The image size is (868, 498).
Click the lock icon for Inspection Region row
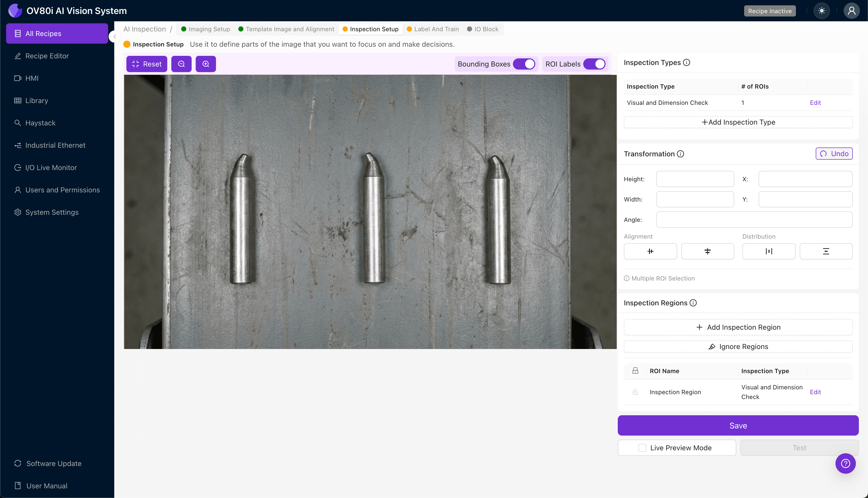(635, 392)
